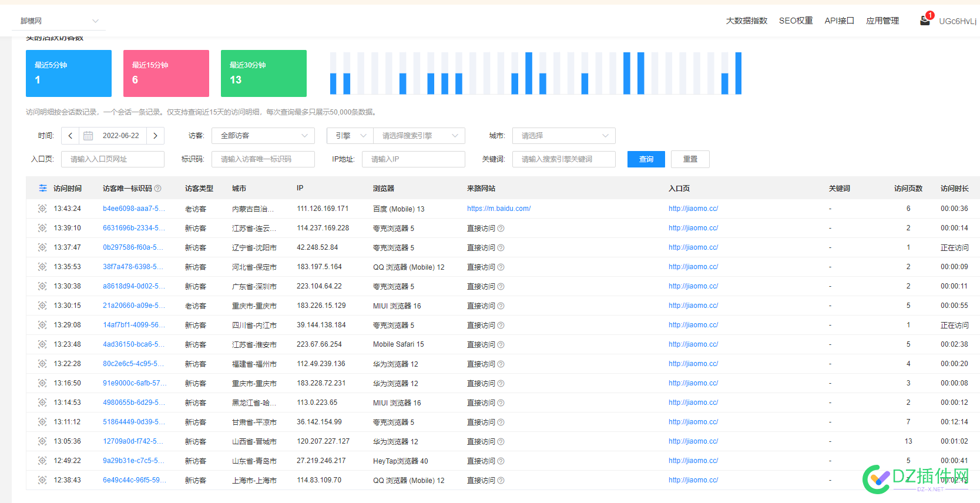
Task: Go to previous date with left arrow
Action: tap(71, 136)
